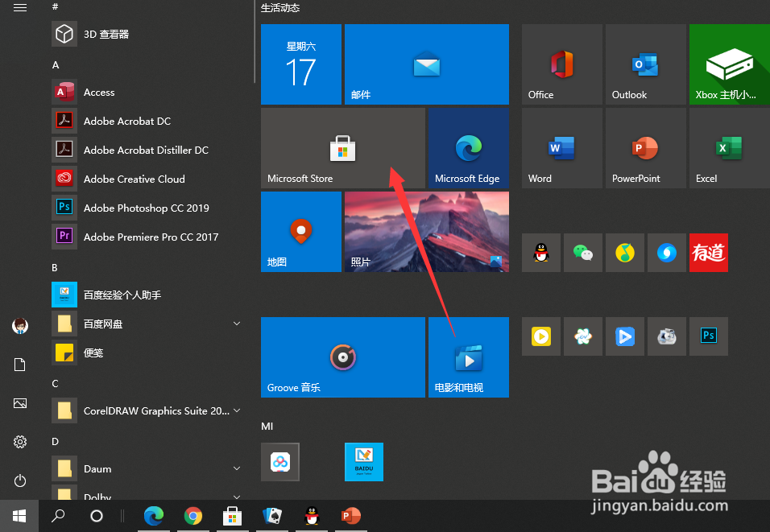The width and height of the screenshot is (770, 532).
Task: Select the MI tile group title
Action: 267,426
